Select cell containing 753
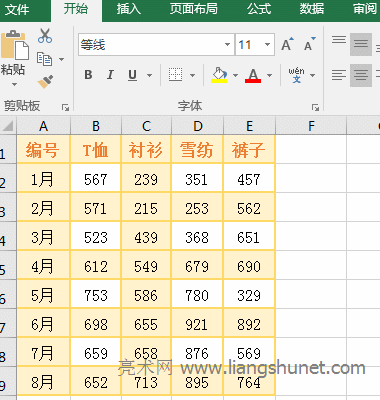This screenshot has width=380, height=400. coord(96,294)
